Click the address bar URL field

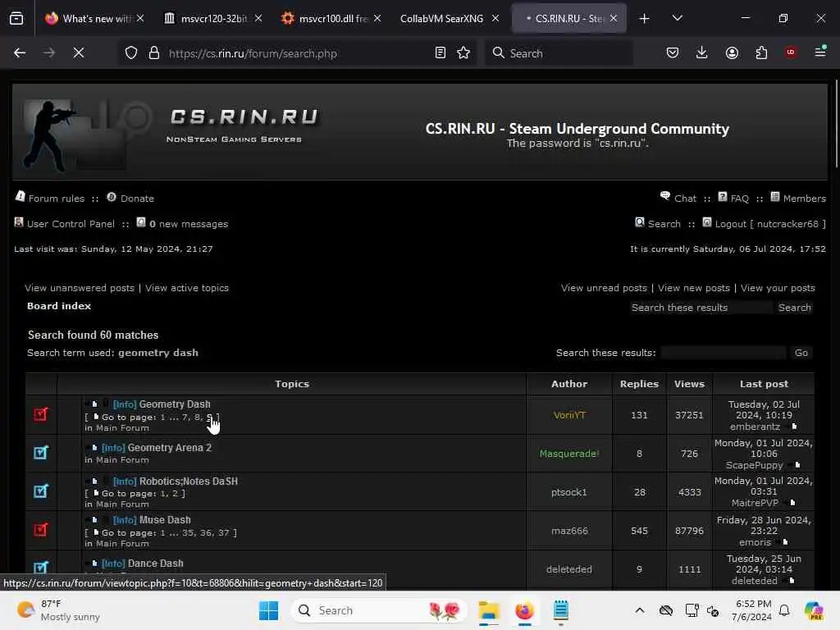(297, 53)
